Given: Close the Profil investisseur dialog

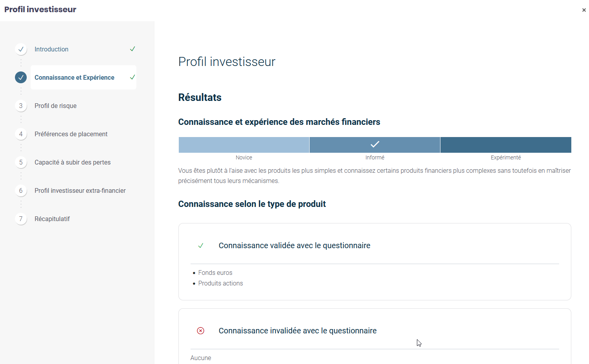Looking at the screenshot, I should coord(583,10).
